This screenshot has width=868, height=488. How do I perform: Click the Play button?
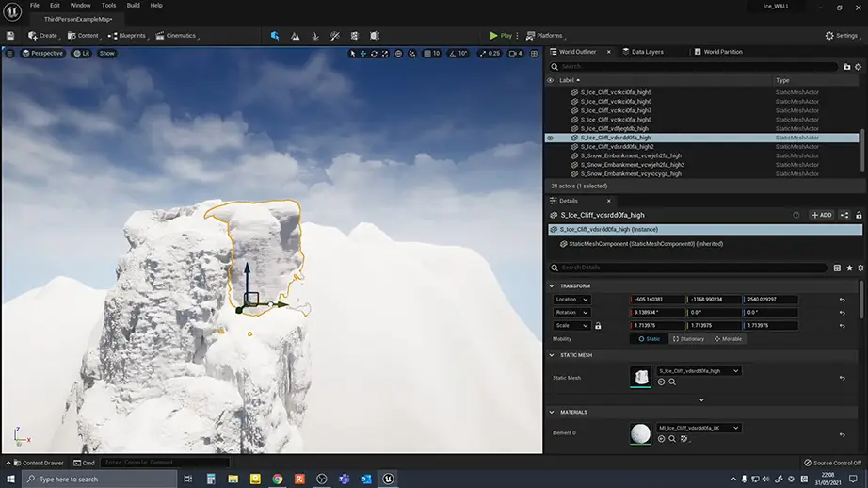pos(501,36)
